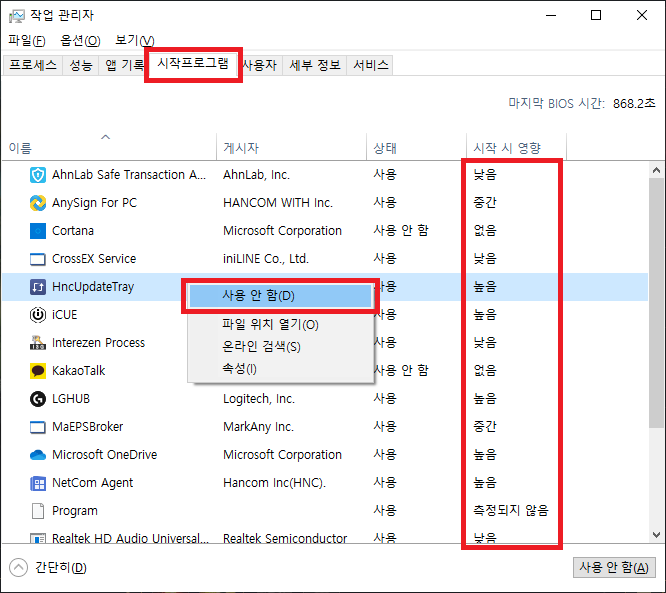Click publisher Hancom Inc(HNC).
Viewport: 666px width, 593px height.
274,483
